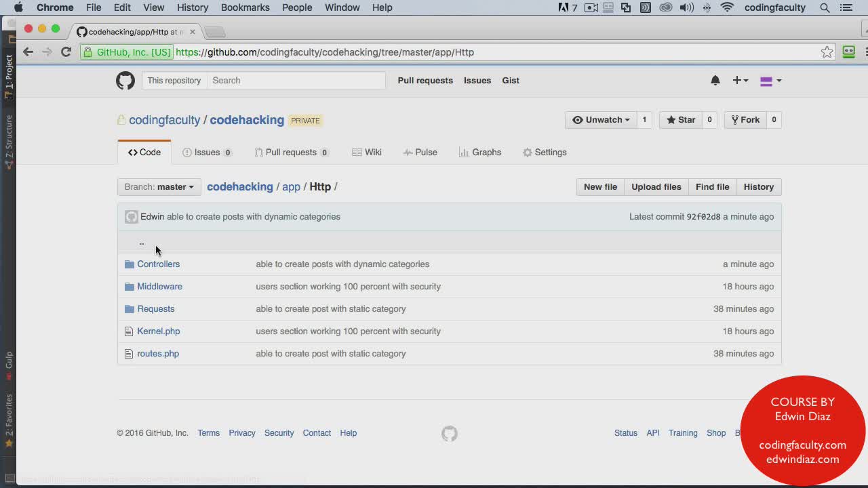Click the Controllers folder icon
Image resolution: width=868 pixels, height=488 pixels.
(x=130, y=264)
